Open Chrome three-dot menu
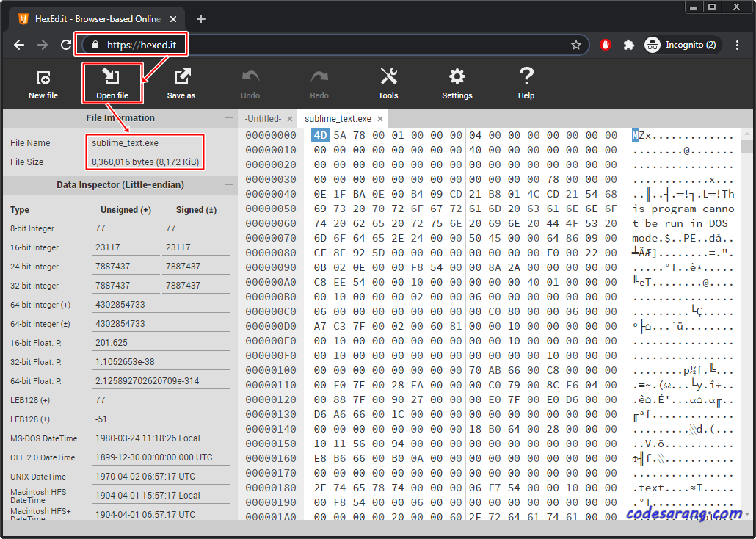The height and width of the screenshot is (539, 756). tap(737, 45)
